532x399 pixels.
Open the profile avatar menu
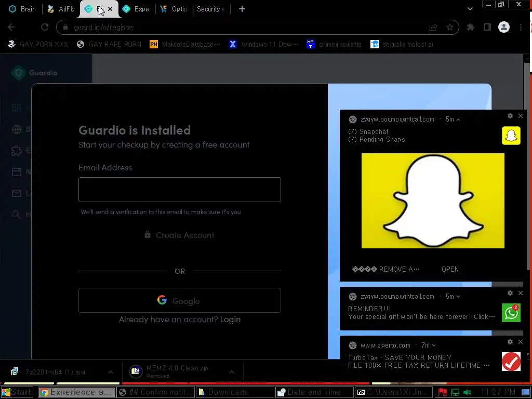(504, 27)
